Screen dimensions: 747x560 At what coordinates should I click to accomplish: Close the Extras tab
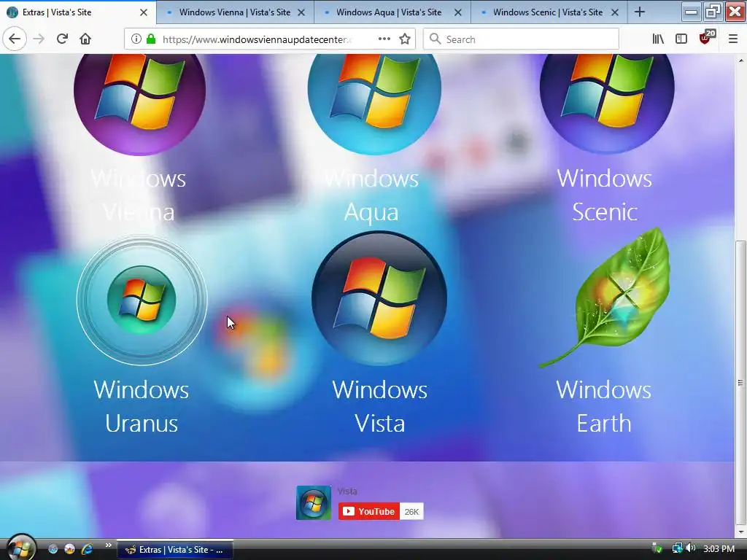(144, 13)
